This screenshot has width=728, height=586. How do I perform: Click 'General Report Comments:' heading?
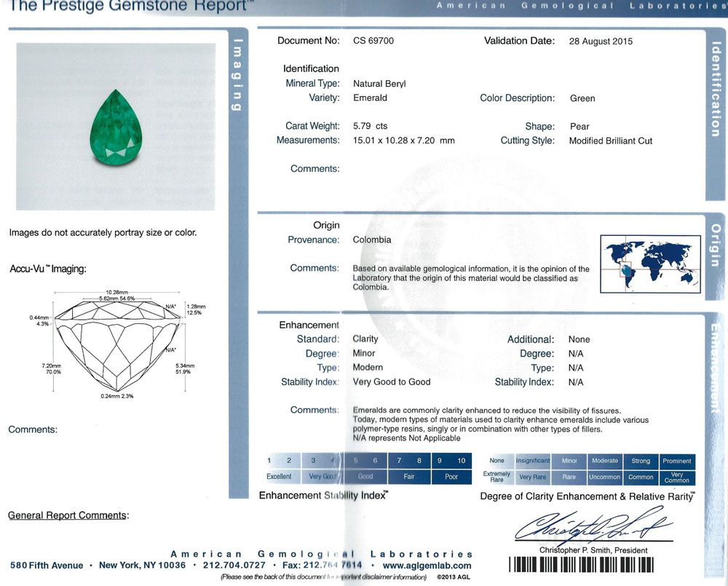[x=68, y=515]
